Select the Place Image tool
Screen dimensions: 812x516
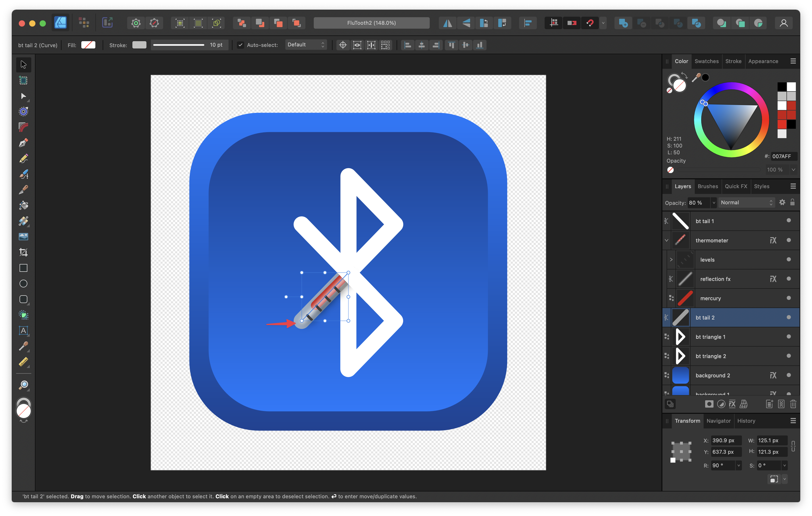(23, 236)
